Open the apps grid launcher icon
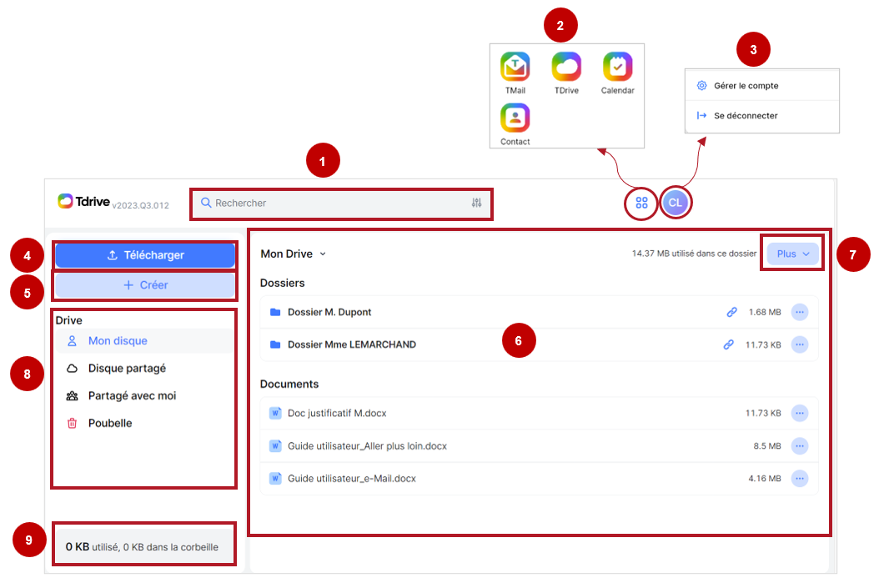Screen dimensions: 879x588 [641, 203]
